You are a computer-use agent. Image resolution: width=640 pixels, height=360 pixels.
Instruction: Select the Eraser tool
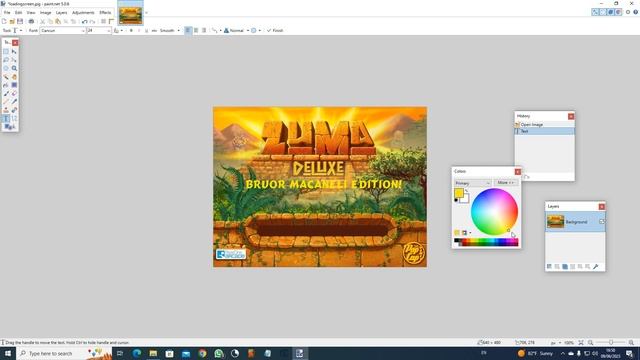click(14, 93)
